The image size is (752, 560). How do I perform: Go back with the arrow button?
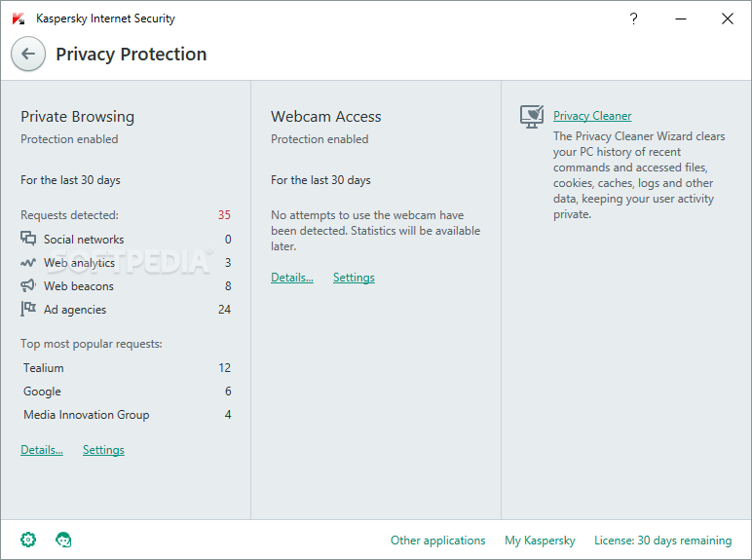pyautogui.click(x=28, y=54)
